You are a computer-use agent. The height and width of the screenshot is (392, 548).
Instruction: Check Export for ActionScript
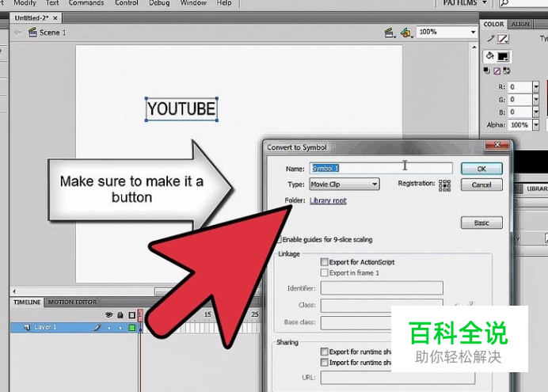325,261
